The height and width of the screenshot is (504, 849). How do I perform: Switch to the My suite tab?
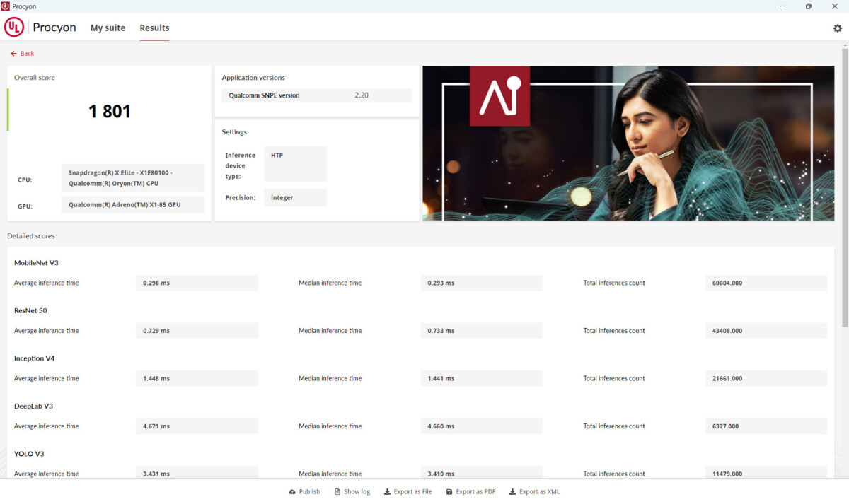pyautogui.click(x=108, y=28)
